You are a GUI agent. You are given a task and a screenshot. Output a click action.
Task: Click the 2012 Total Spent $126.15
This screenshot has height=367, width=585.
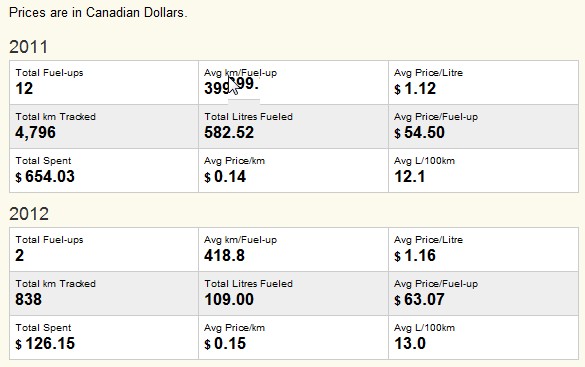click(x=45, y=344)
